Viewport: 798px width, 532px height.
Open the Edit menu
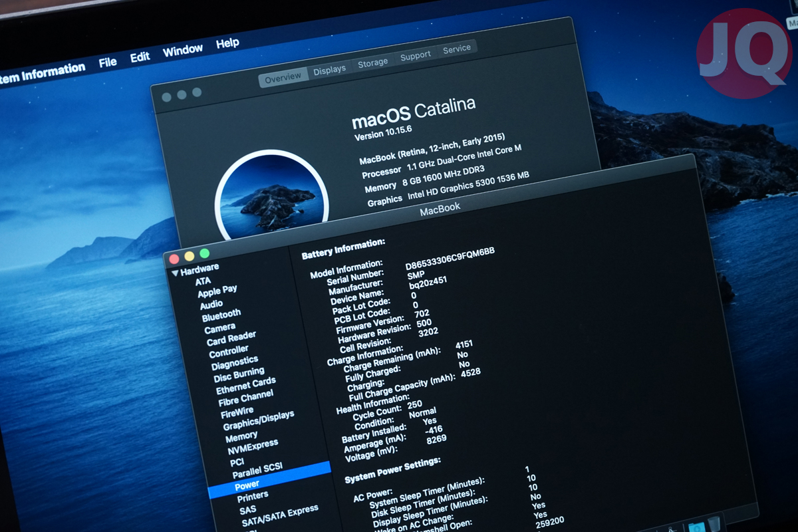click(x=140, y=57)
